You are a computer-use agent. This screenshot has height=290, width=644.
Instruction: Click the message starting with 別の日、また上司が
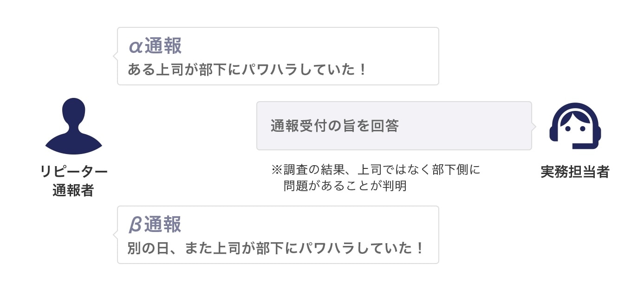276,248
